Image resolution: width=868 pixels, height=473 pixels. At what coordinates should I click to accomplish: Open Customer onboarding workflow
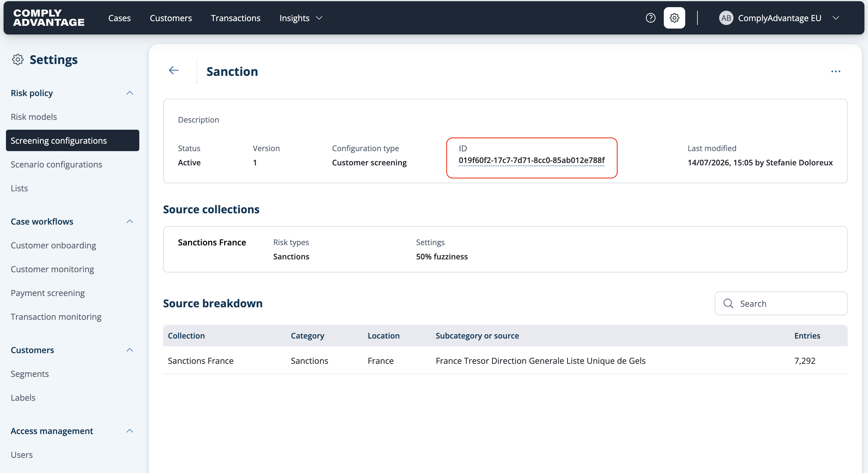click(53, 245)
